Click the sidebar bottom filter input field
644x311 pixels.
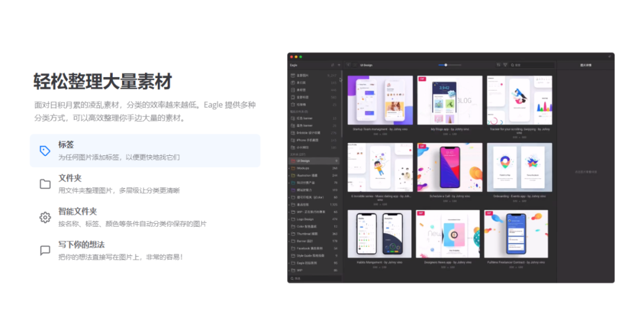tap(315, 279)
